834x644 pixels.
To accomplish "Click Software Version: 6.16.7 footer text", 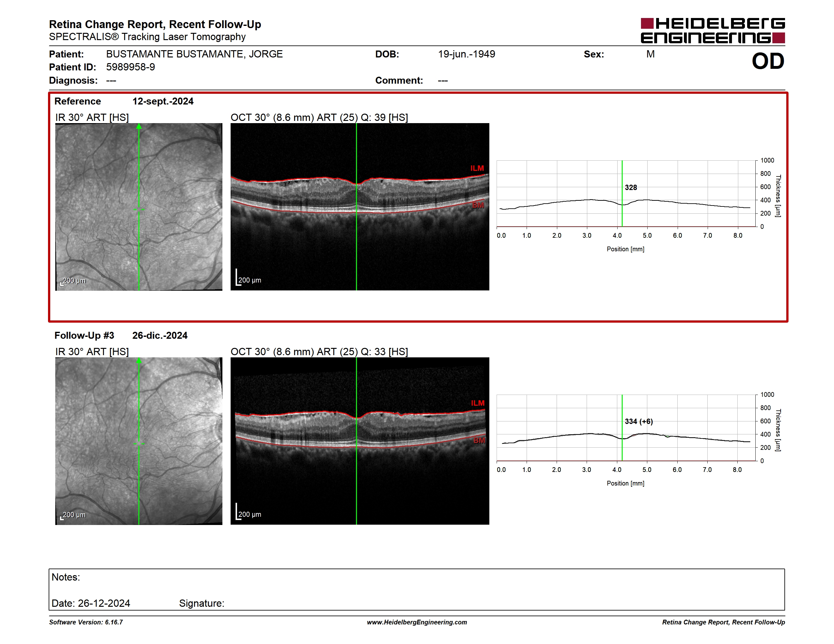I will (86, 622).
